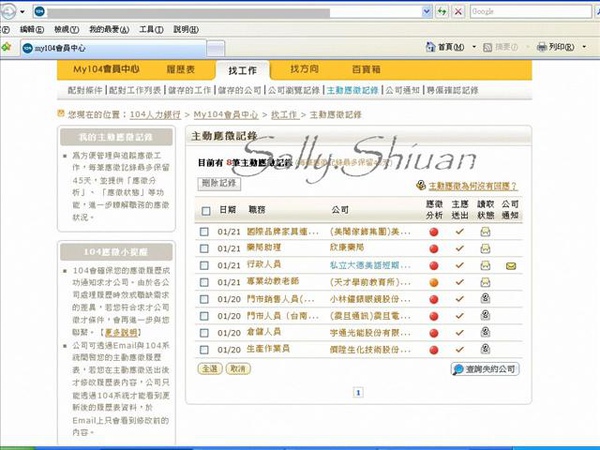Click the orange analysis dot for 專業幼教老師
Image resolution: width=600 pixels, height=450 pixels.
(x=434, y=282)
